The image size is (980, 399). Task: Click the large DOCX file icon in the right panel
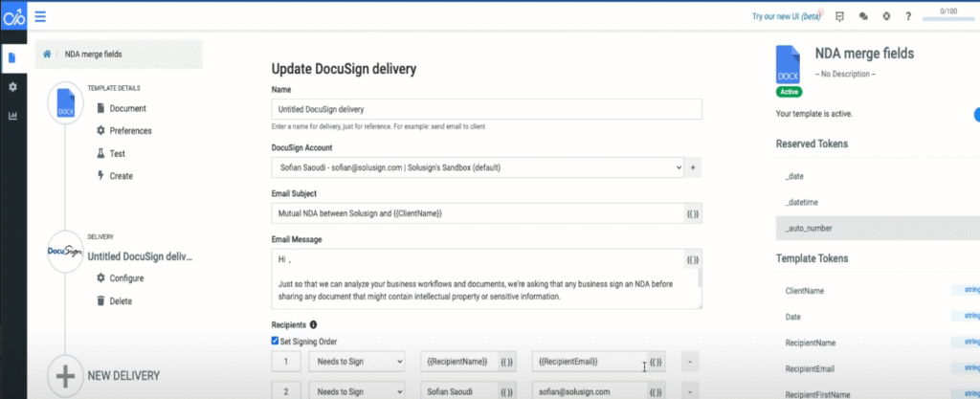coord(789,65)
